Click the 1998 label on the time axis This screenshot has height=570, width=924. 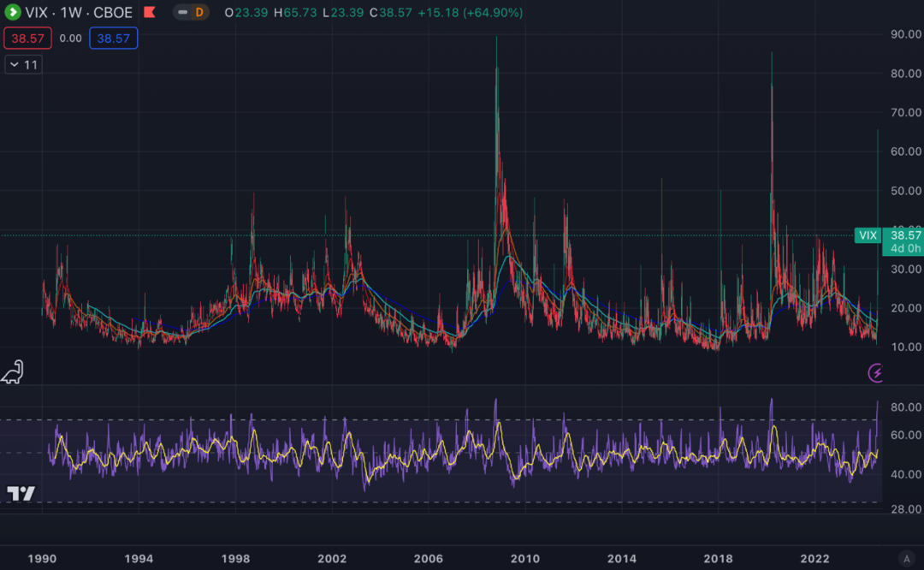(x=235, y=558)
